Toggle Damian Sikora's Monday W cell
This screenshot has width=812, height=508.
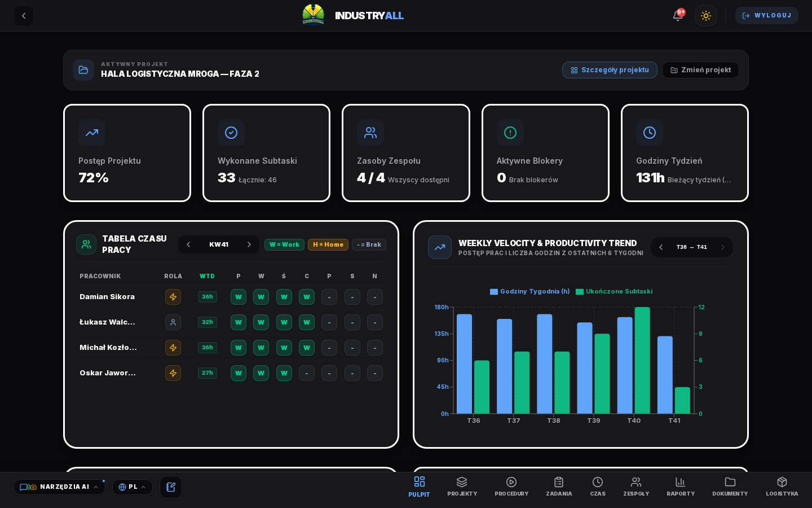coord(239,297)
